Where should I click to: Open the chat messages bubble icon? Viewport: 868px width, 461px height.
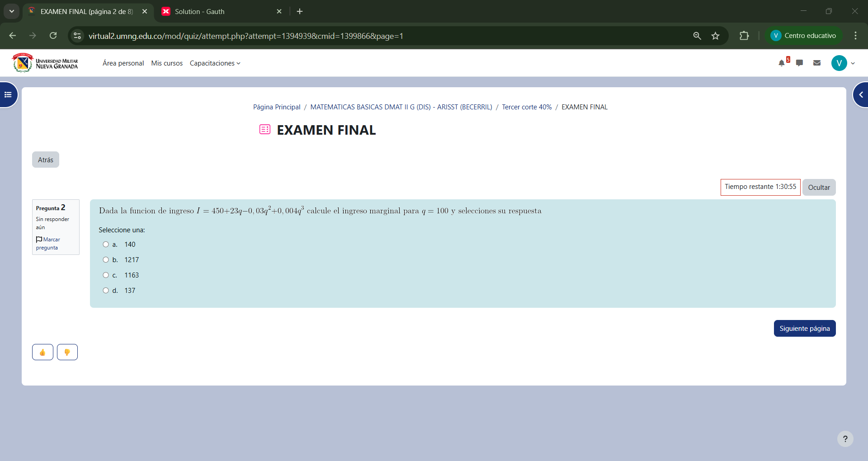(799, 63)
